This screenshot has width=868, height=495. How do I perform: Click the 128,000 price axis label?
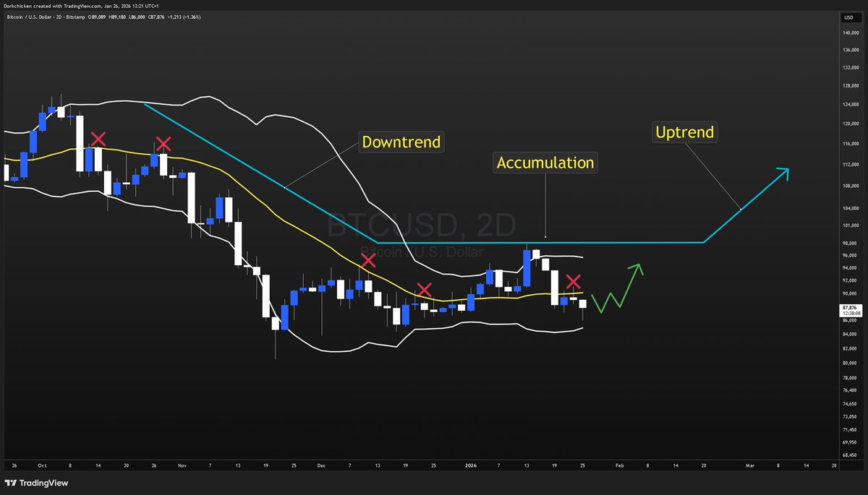point(851,86)
